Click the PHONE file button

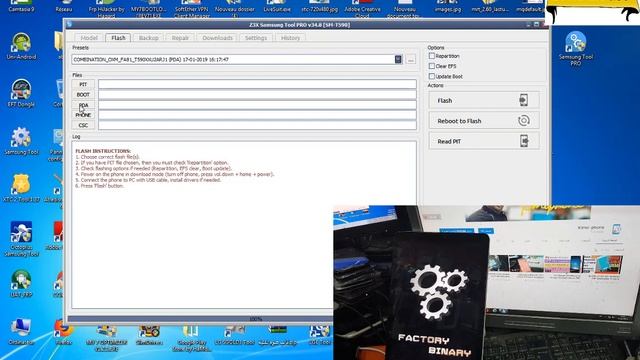click(83, 115)
